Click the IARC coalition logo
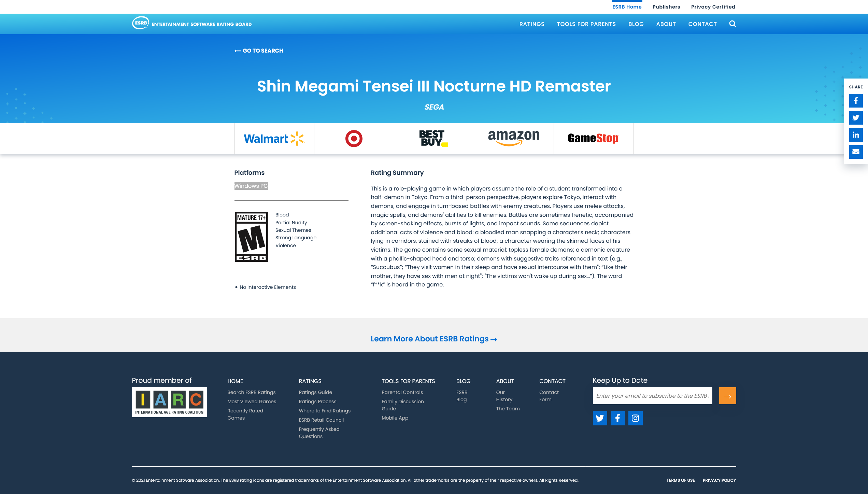This screenshot has width=868, height=494. click(x=169, y=402)
